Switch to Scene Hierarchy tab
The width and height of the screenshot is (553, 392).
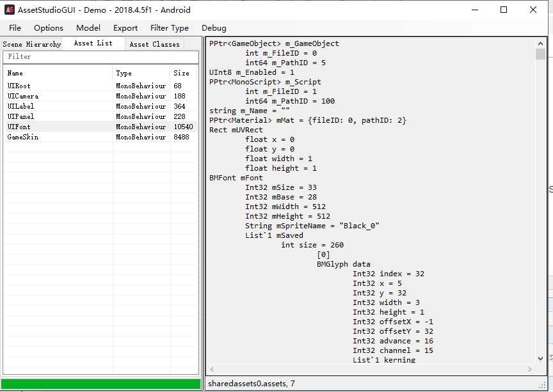(32, 44)
